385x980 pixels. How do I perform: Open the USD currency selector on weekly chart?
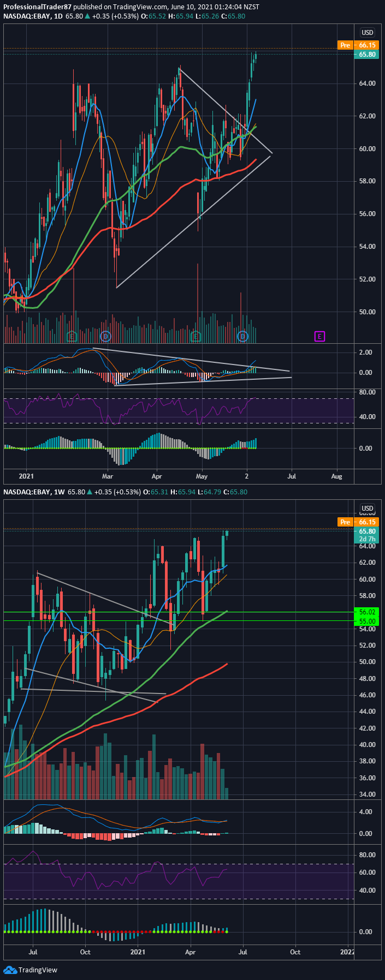[368, 509]
